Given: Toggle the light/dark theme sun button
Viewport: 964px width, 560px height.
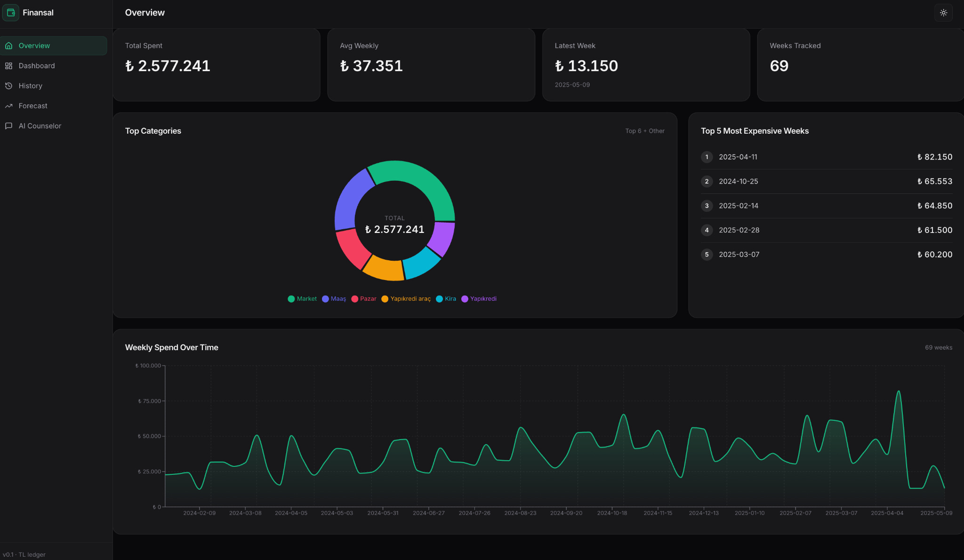Looking at the screenshot, I should [x=943, y=13].
